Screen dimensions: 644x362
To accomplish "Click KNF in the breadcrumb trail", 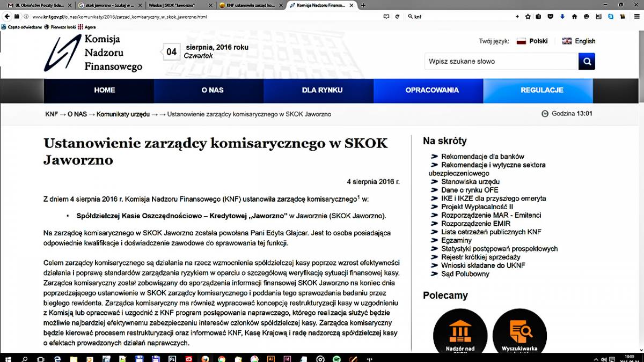I will coord(52,114).
